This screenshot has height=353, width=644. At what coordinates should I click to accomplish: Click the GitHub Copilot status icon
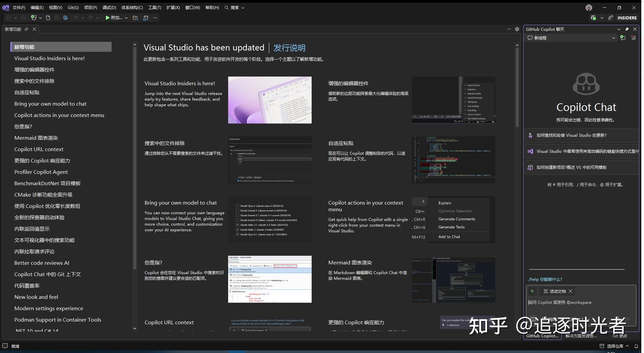click(x=593, y=18)
